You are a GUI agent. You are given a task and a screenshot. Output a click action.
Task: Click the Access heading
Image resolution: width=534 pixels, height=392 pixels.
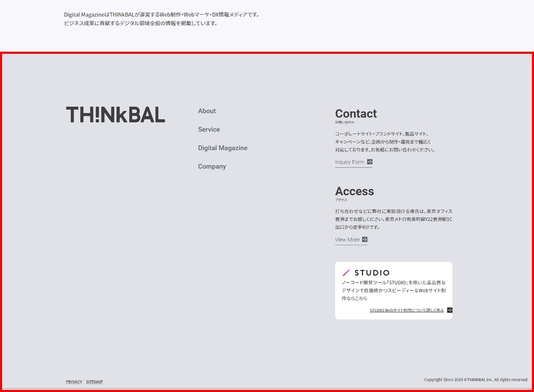(x=354, y=191)
